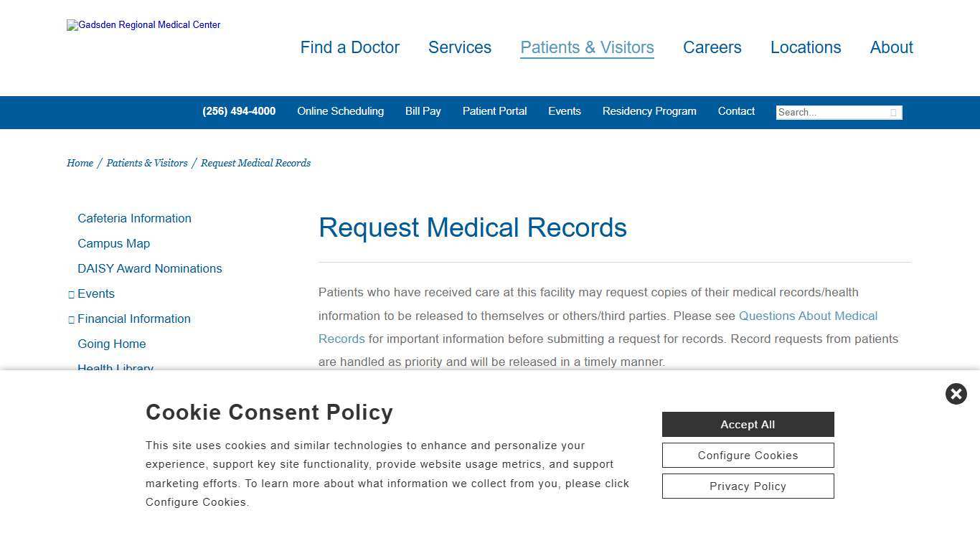Click Online Scheduling in the top bar
The width and height of the screenshot is (980, 551).
340,111
